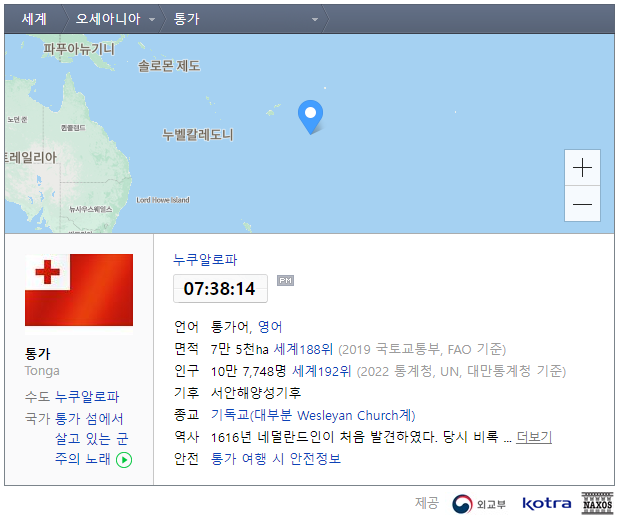Screen dimensions: 618x522
Task: Click the 07:38:14 clock display
Action: coord(220,289)
